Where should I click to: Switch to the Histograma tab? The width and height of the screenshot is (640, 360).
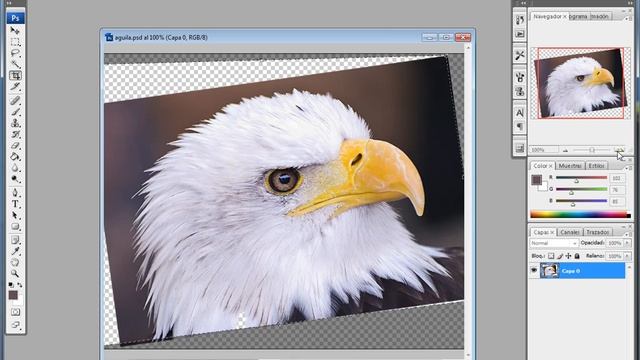click(x=578, y=16)
